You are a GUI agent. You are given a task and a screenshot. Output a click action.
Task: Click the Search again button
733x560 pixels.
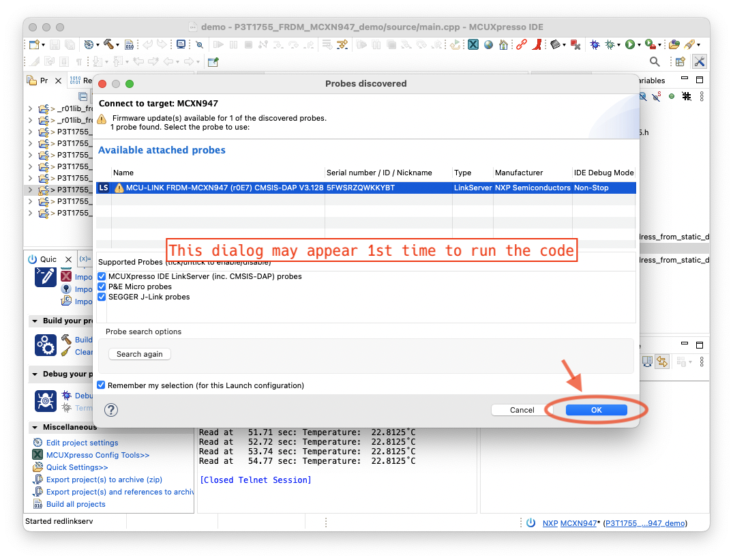pyautogui.click(x=139, y=354)
